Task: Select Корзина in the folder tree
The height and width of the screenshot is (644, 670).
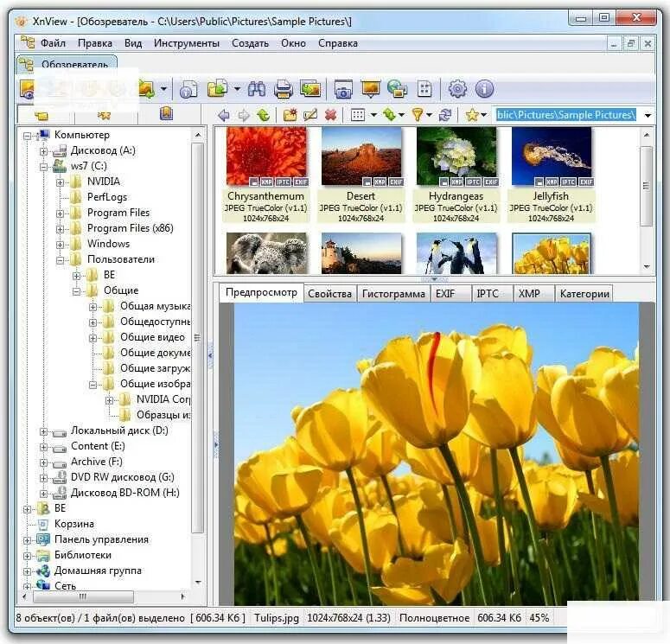Action: [74, 525]
